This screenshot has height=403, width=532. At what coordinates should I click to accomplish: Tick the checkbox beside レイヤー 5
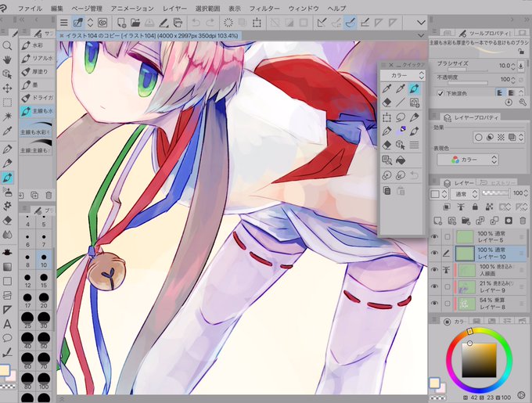click(x=448, y=237)
